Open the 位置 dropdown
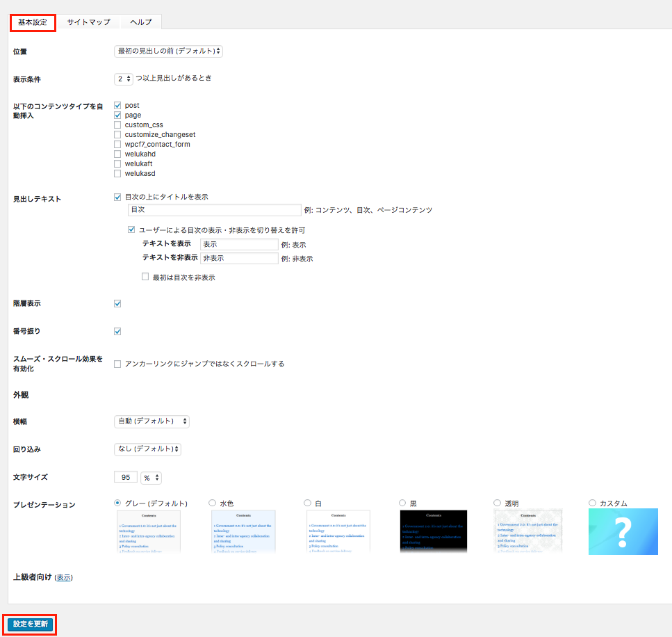Image resolution: width=672 pixels, height=637 pixels. [168, 51]
